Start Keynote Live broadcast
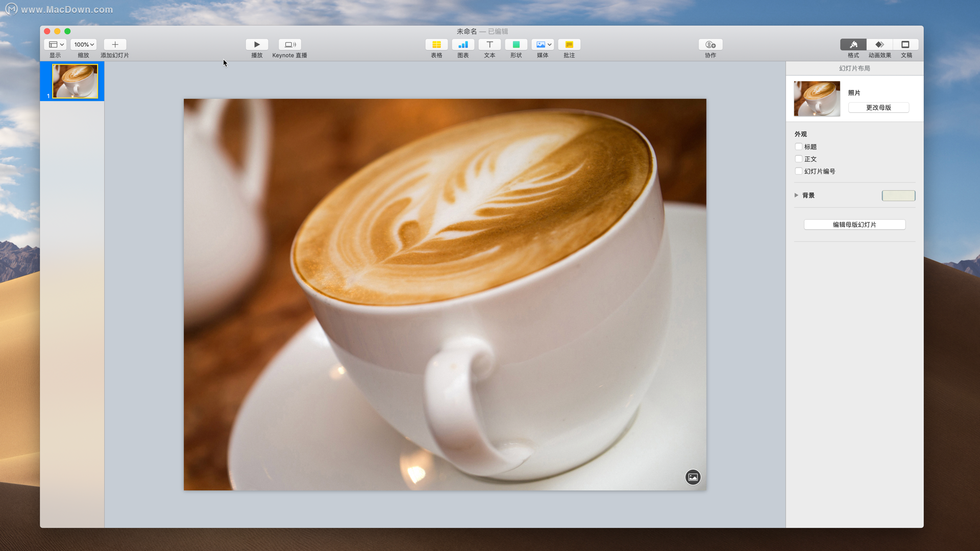The image size is (980, 551). click(x=289, y=44)
